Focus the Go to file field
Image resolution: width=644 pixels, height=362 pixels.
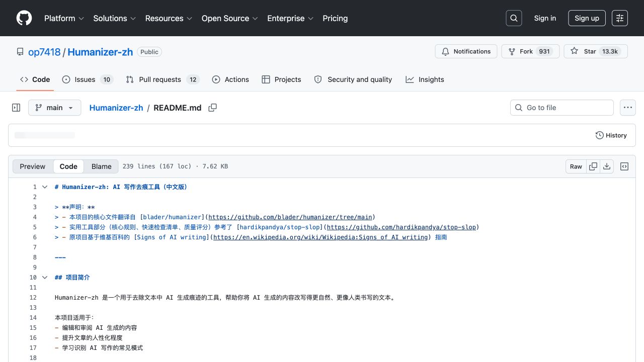click(562, 108)
